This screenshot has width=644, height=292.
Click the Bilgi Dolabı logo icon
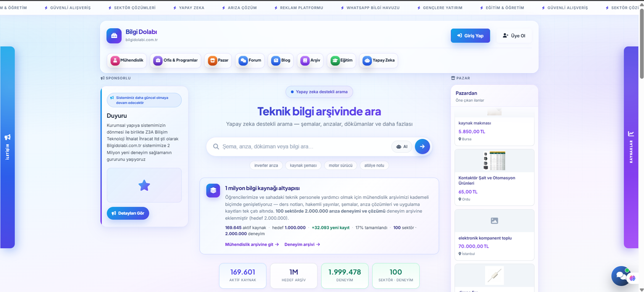[x=114, y=36]
